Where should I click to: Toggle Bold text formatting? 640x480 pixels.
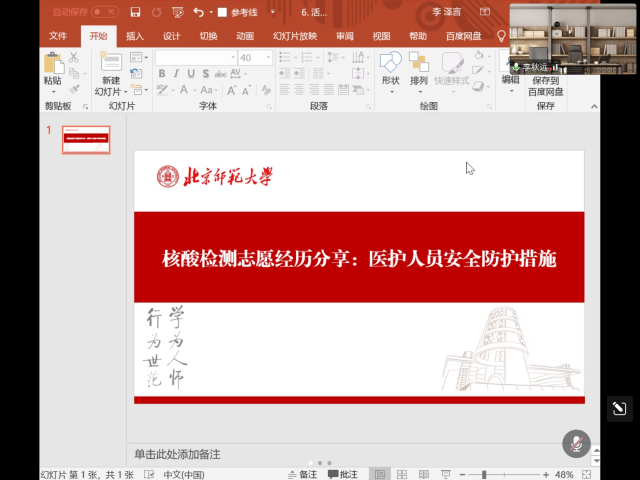[162, 74]
